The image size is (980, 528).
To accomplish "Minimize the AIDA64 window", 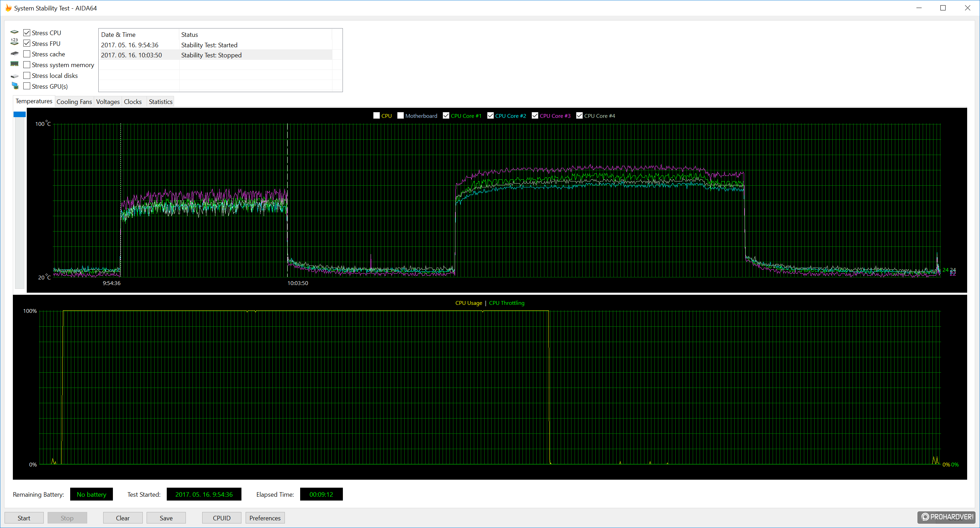I will [x=919, y=8].
